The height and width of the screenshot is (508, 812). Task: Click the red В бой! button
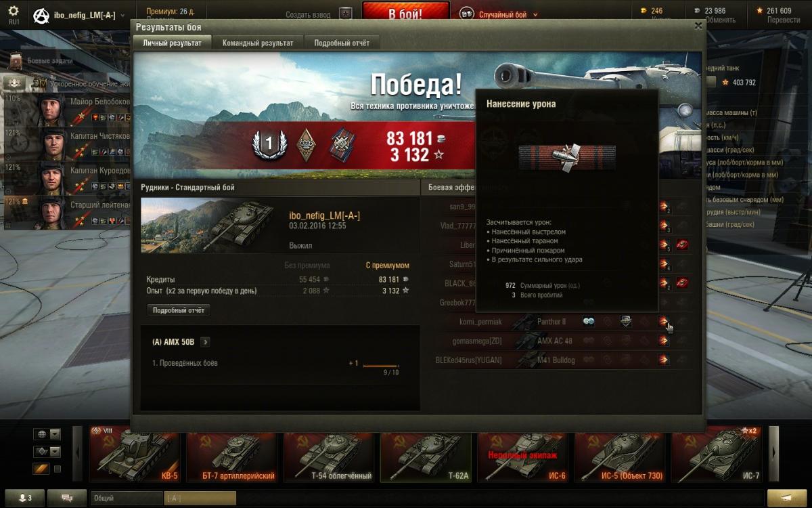406,13
